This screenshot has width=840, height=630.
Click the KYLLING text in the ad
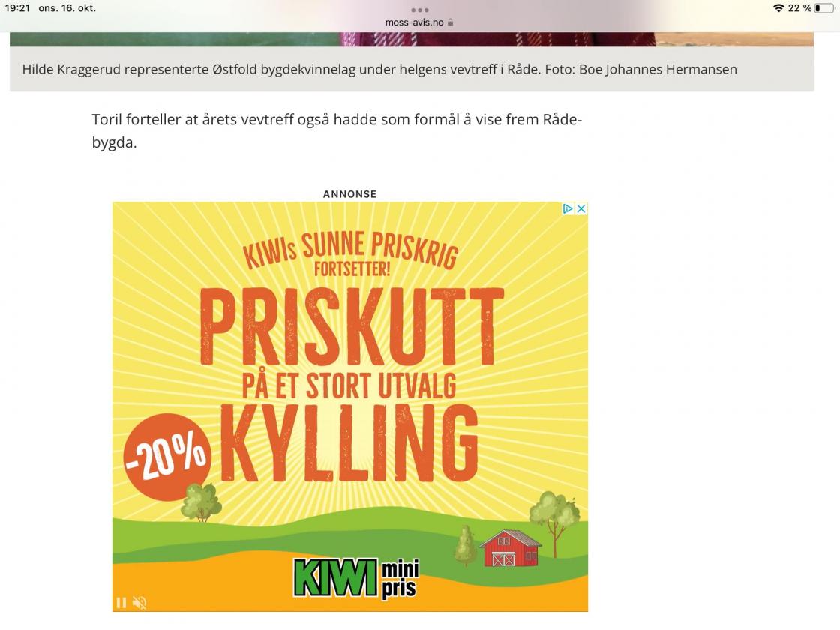tap(349, 443)
